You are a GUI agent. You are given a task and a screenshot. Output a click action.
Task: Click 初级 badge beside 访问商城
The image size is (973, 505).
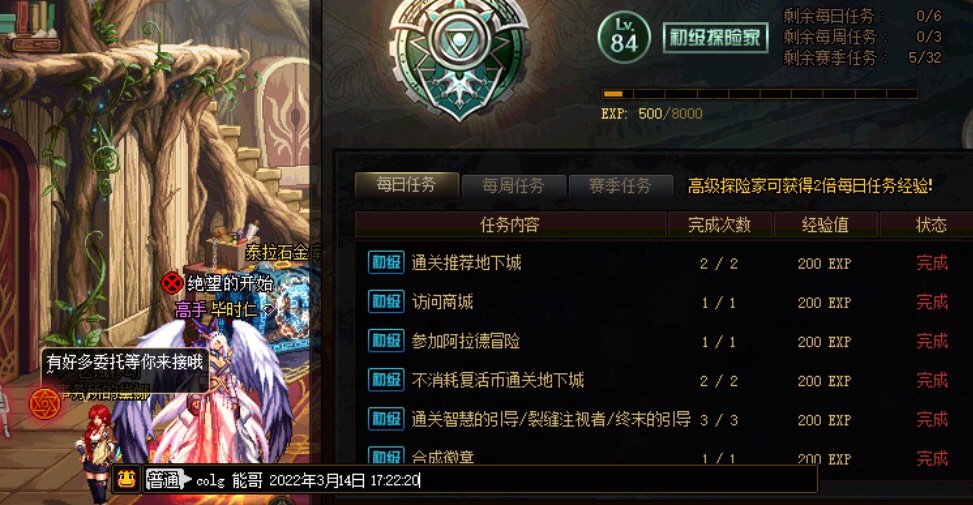tap(386, 302)
